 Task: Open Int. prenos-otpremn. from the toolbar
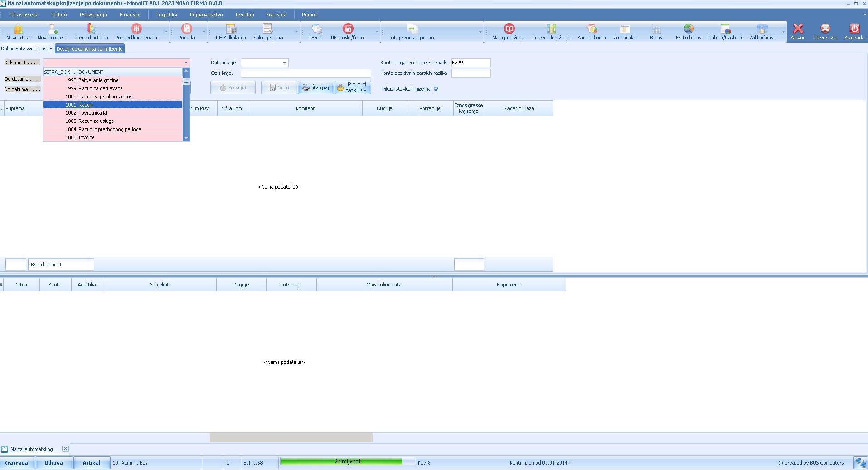(412, 32)
